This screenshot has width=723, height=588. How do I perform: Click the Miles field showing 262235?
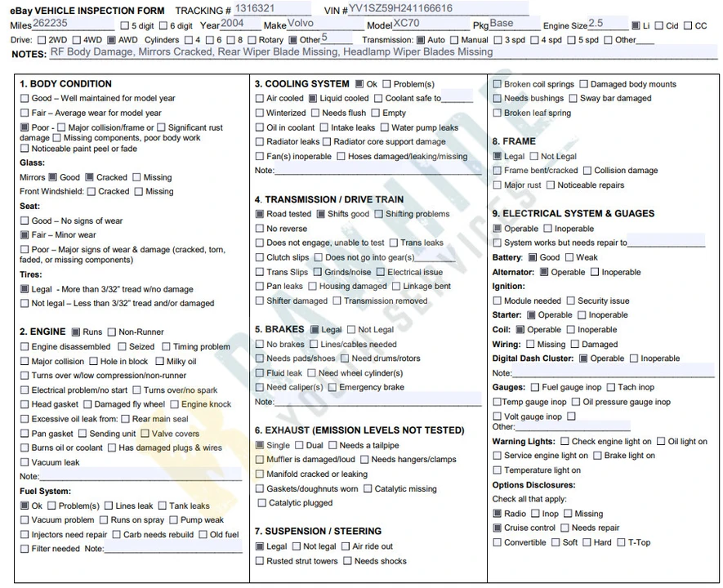coord(74,24)
